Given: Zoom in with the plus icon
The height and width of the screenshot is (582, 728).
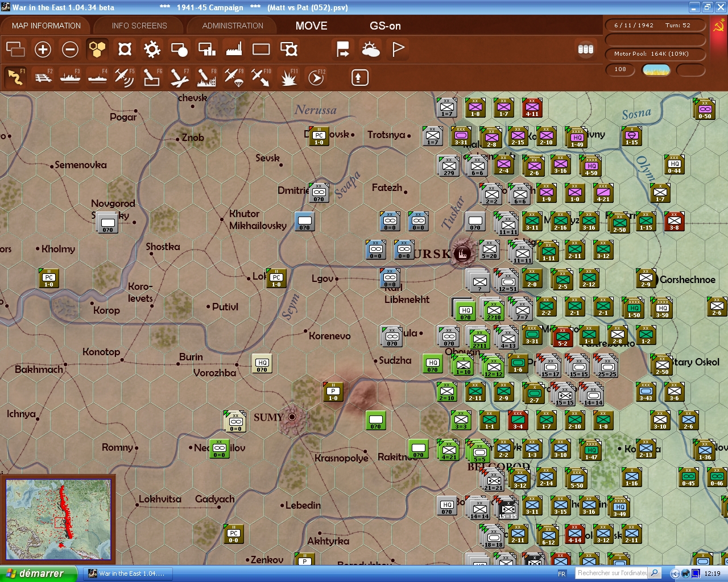Looking at the screenshot, I should point(43,49).
